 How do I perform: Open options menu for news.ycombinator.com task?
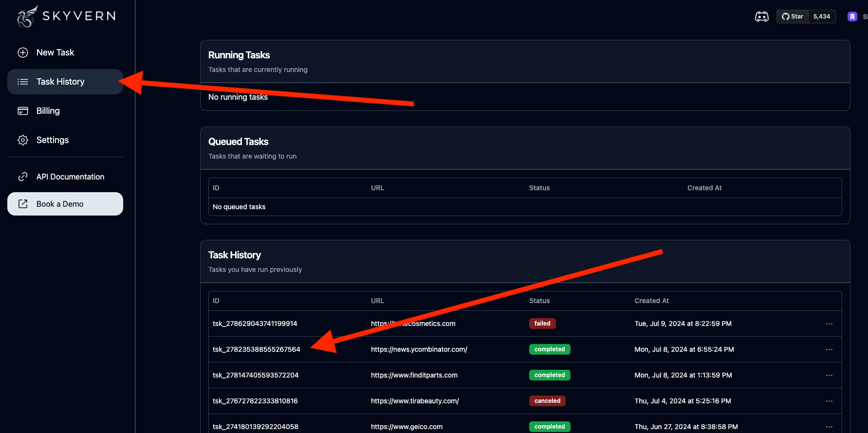click(x=829, y=350)
